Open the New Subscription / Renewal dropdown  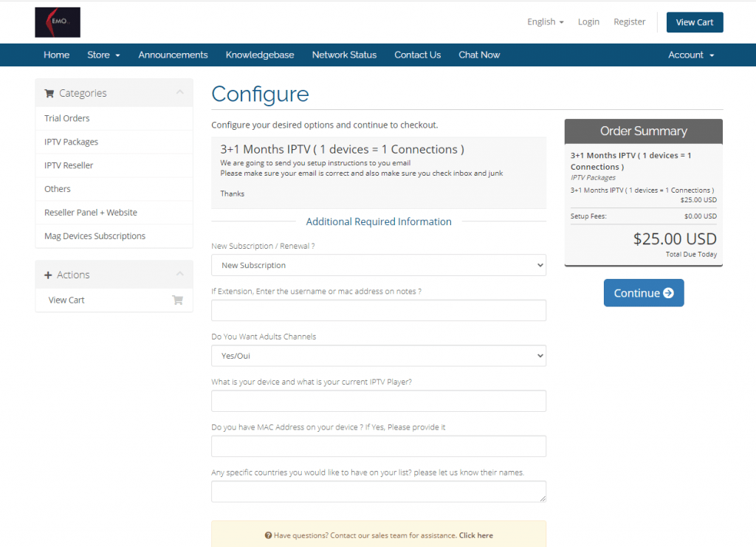(379, 265)
